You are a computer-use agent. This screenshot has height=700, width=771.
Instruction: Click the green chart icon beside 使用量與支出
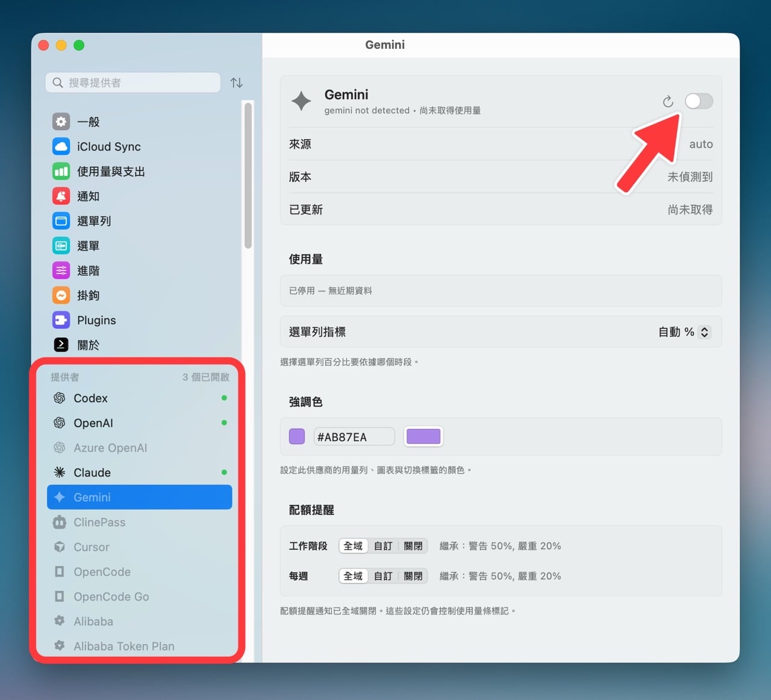[x=61, y=171]
